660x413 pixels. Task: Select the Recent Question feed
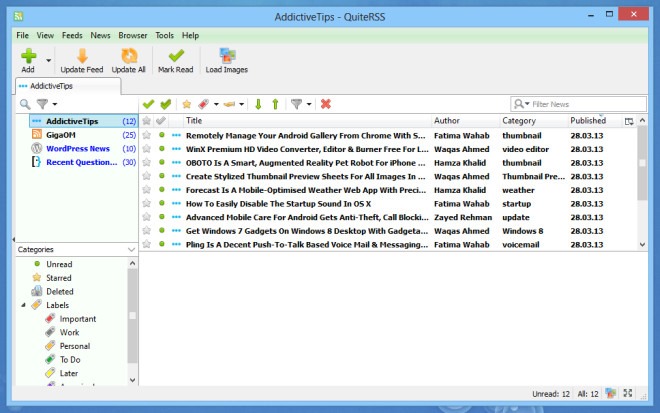click(83, 162)
